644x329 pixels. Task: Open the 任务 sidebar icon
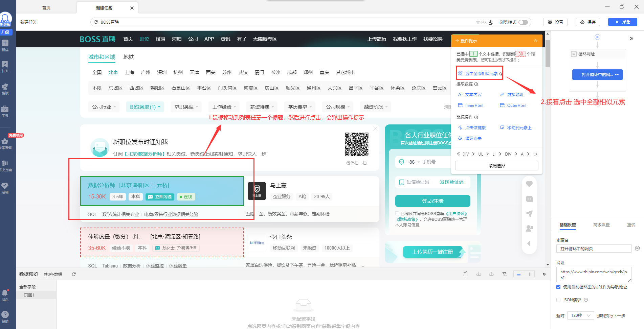point(5,66)
